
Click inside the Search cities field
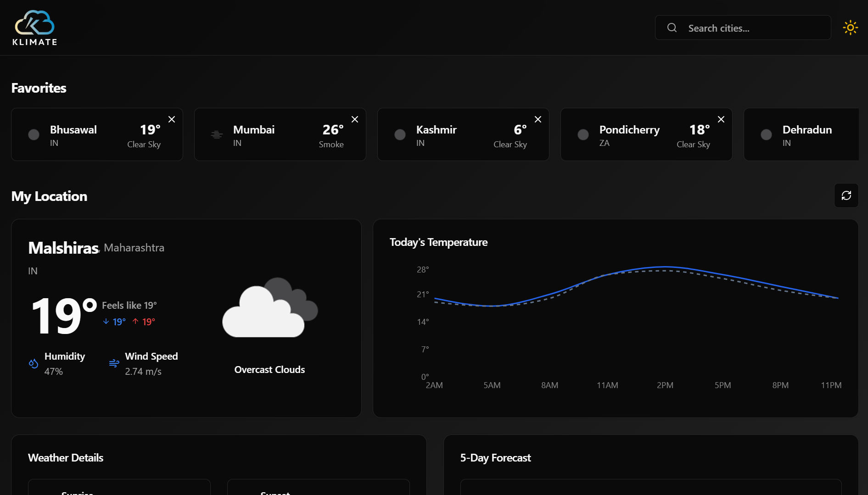click(x=744, y=28)
